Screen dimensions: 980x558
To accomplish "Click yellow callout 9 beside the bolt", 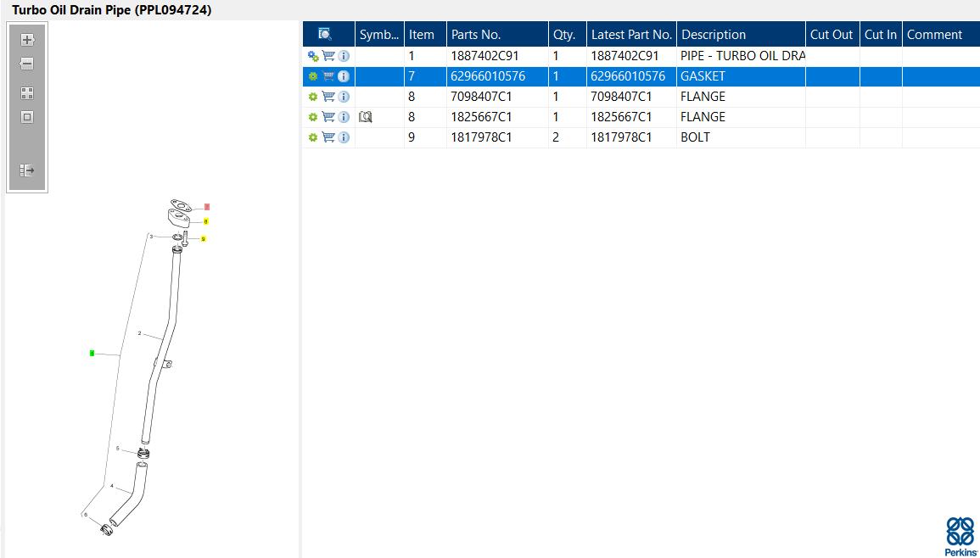I will (x=204, y=238).
